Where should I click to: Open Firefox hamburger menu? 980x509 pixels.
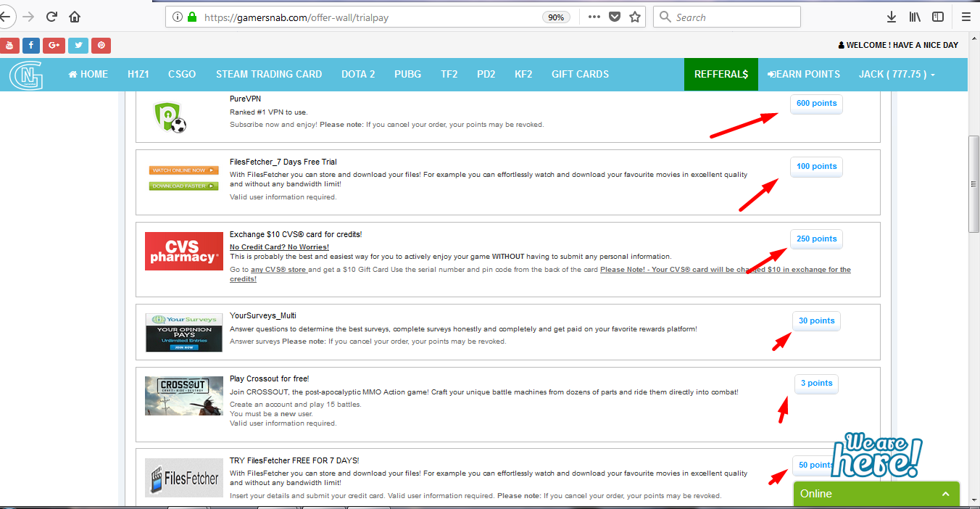point(966,17)
